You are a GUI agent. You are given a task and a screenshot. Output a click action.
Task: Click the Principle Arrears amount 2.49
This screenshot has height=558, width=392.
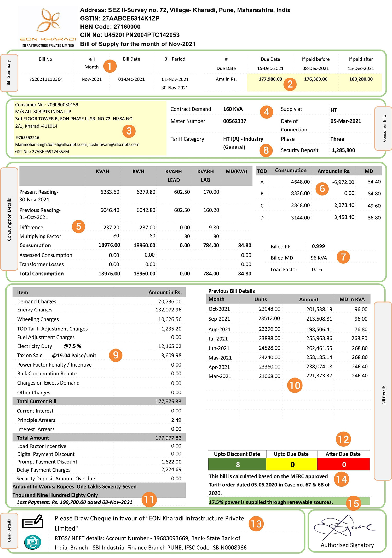pyautogui.click(x=176, y=420)
